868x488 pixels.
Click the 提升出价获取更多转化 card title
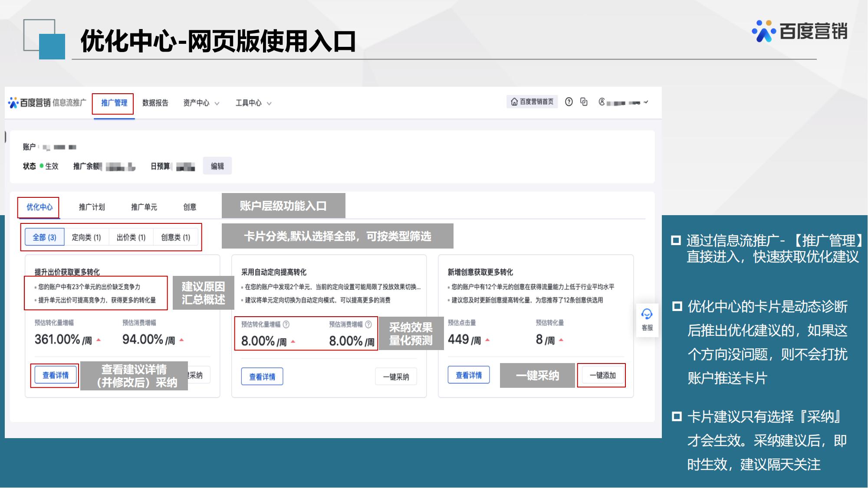pyautogui.click(x=67, y=272)
